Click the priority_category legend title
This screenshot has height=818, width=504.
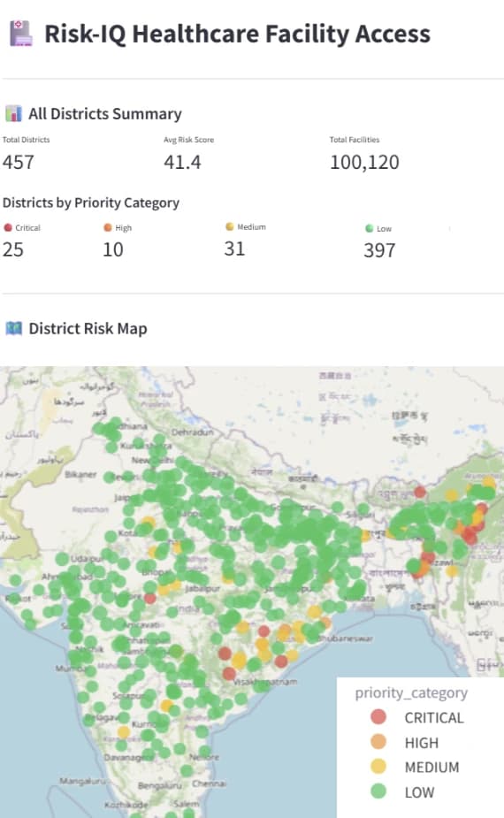point(411,692)
